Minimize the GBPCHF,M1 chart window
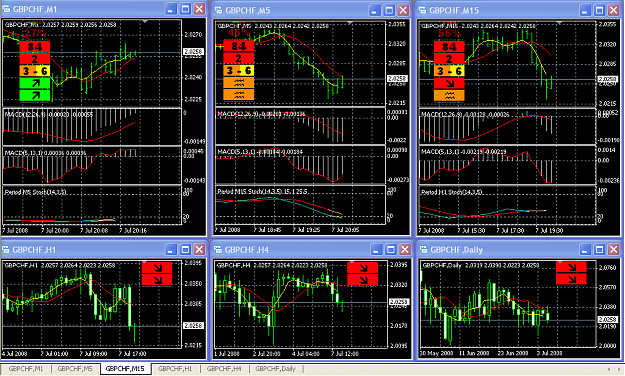Image resolution: width=625 pixels, height=376 pixels. (171, 9)
